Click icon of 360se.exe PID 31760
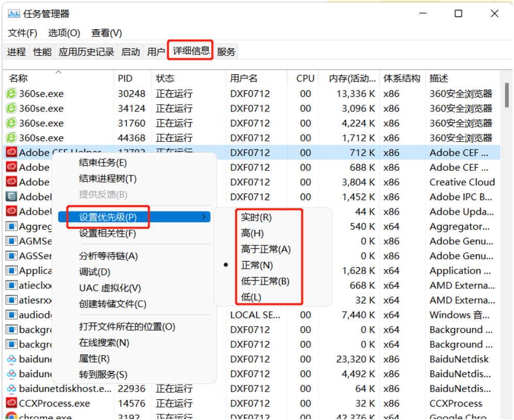 coord(11,123)
